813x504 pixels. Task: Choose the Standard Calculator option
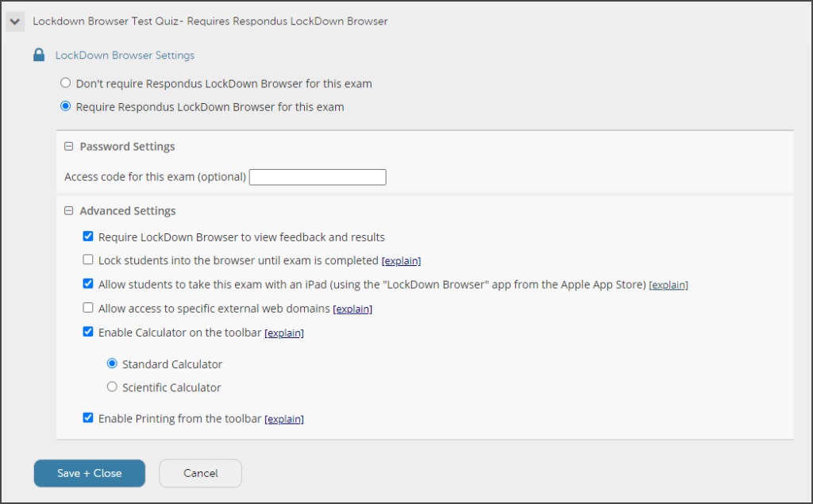112,364
